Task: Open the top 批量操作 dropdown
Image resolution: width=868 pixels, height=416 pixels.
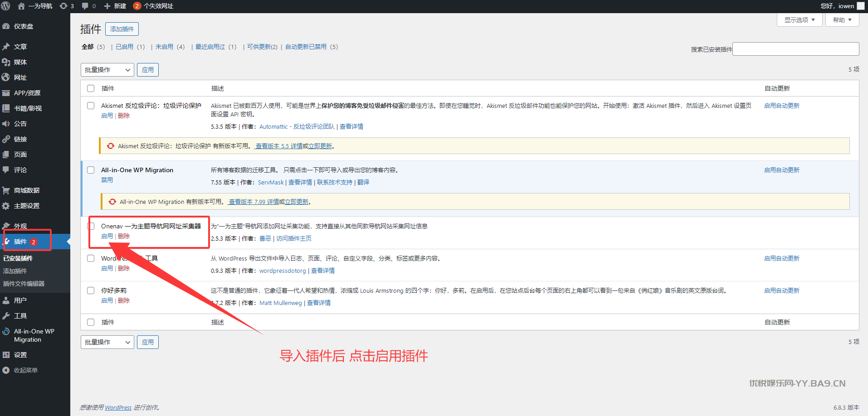Action: [x=107, y=70]
